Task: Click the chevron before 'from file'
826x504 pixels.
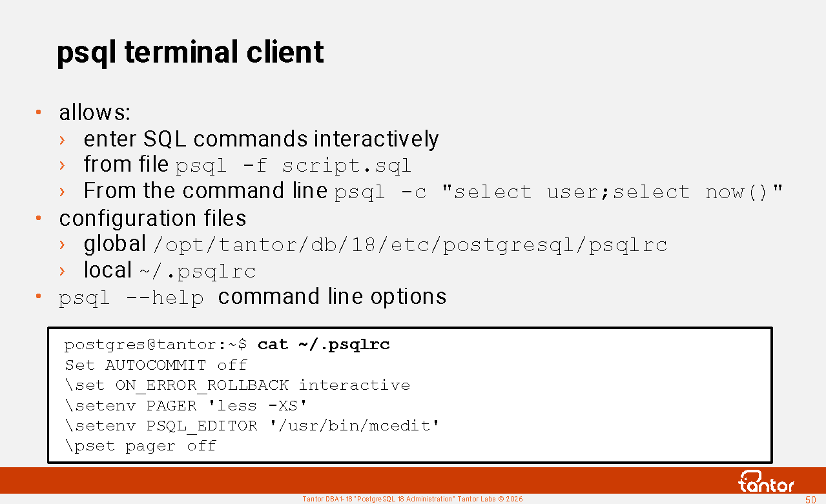Action: pos(62,165)
